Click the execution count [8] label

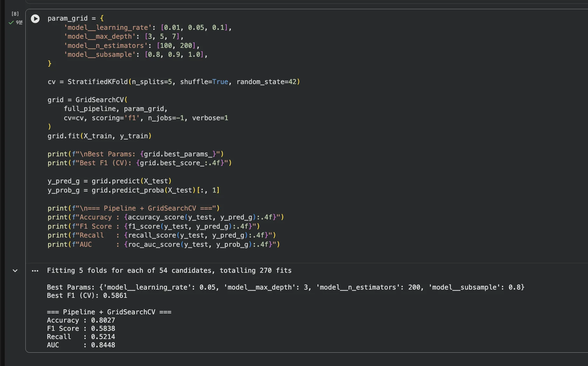coord(15,14)
